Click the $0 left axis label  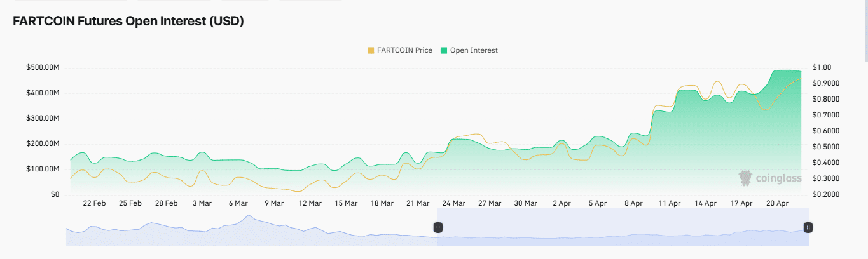(55, 194)
